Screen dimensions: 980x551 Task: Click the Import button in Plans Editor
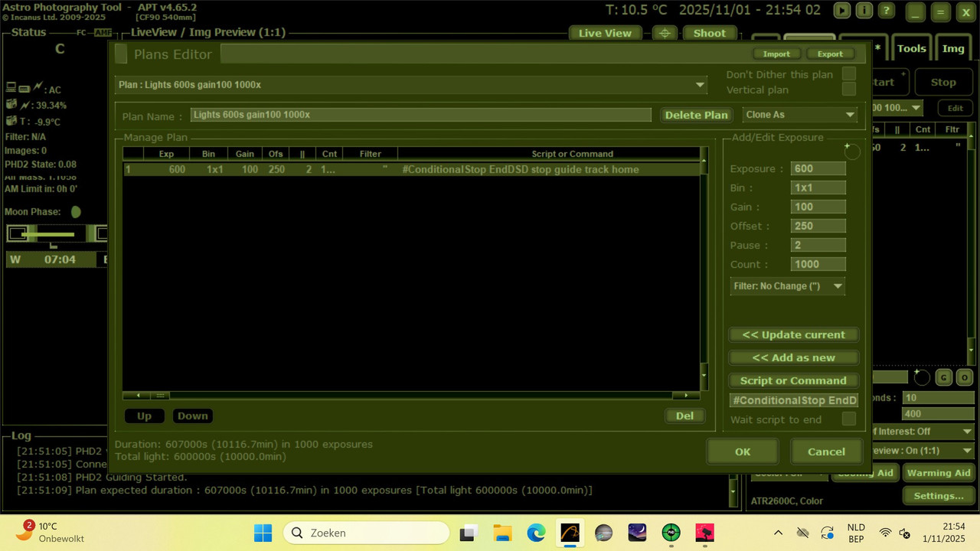click(776, 54)
